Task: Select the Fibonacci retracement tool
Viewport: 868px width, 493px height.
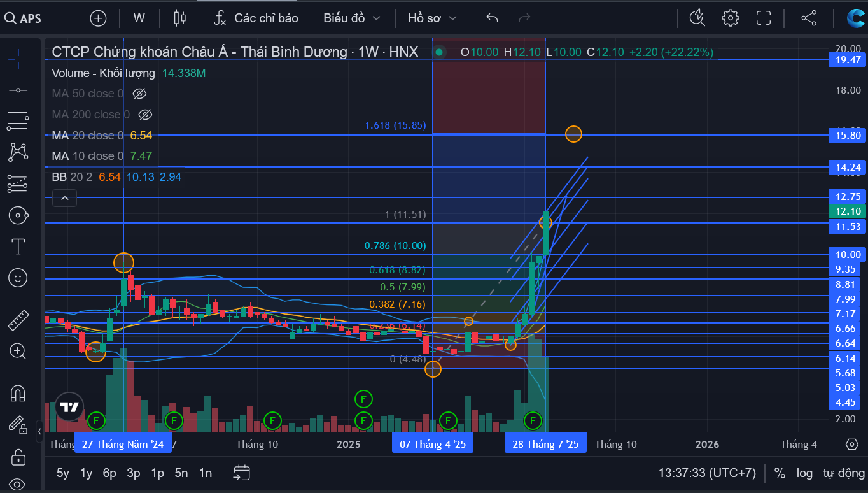Action: 18,120
